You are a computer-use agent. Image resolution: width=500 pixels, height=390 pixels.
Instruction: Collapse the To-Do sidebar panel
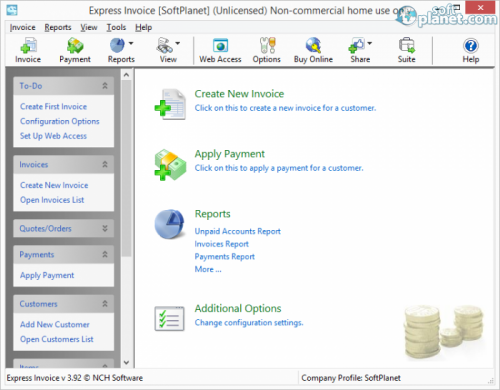pos(105,86)
